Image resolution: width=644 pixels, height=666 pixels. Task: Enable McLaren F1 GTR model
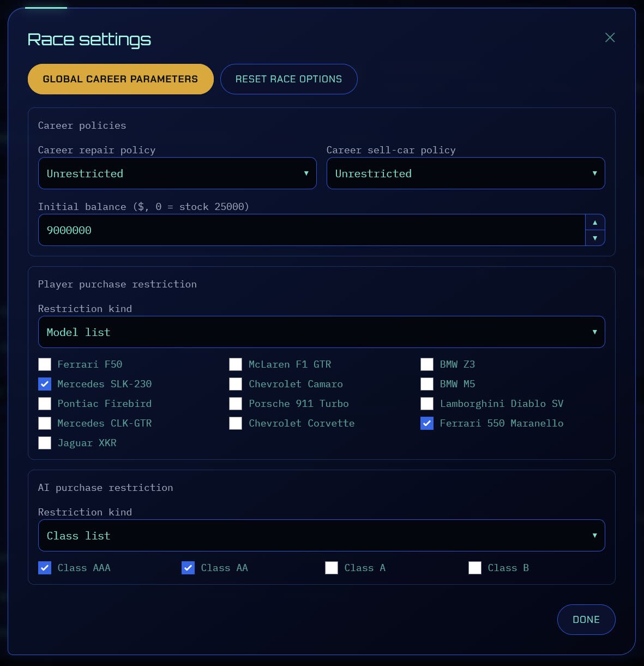[236, 364]
